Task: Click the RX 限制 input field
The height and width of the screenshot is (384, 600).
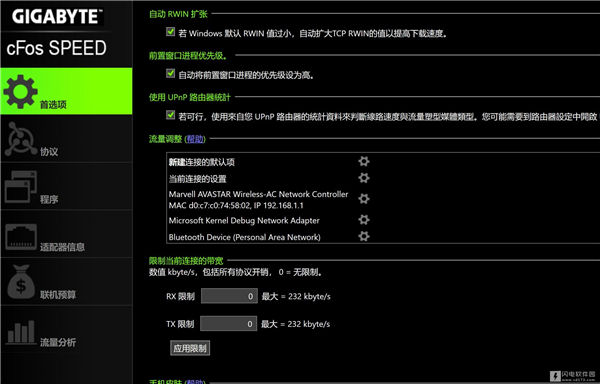Action: pos(229,296)
